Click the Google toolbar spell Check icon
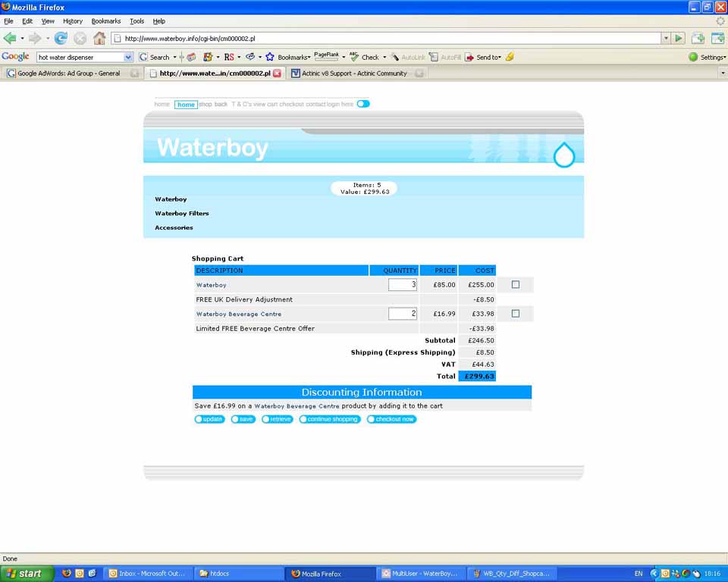728x582 pixels. (355, 57)
